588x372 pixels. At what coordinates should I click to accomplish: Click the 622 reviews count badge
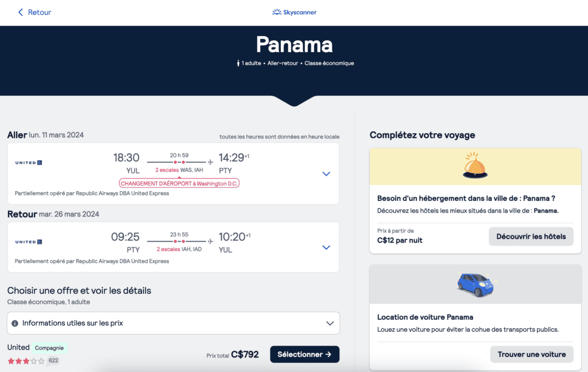53,360
